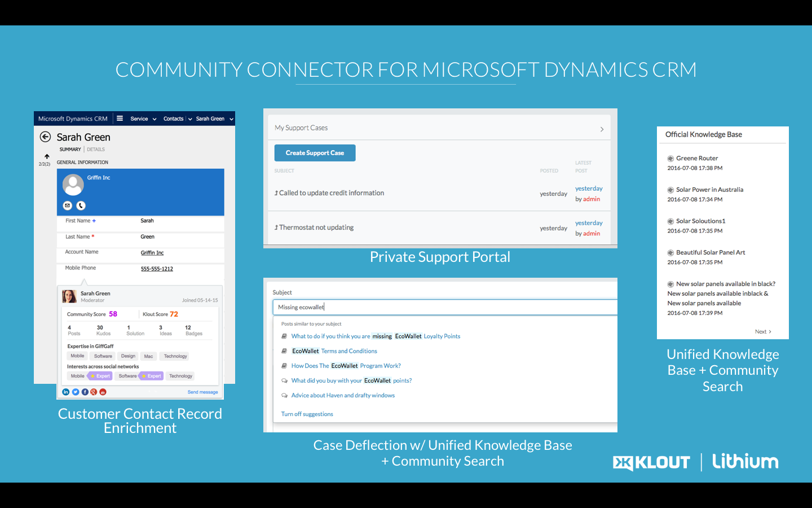812x508 pixels.
Task: Click the Create Support Case button
Action: pos(315,153)
